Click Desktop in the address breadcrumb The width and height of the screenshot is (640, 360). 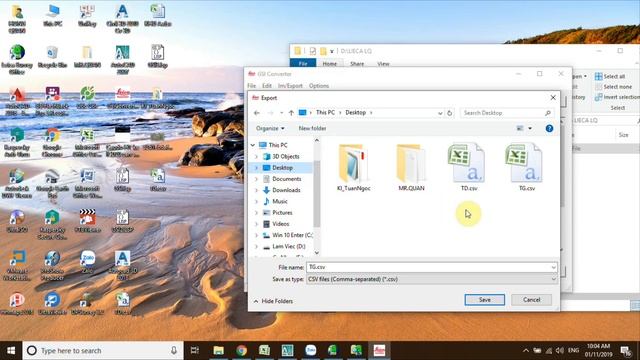356,112
